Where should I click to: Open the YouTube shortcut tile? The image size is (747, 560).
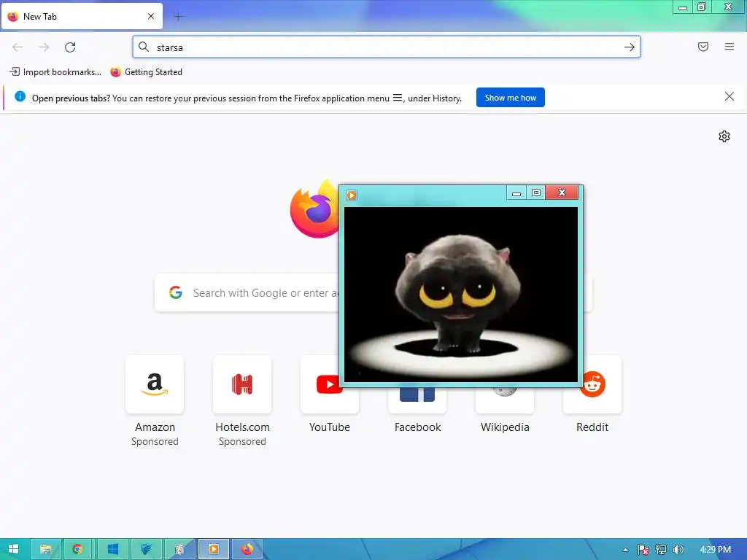click(330, 384)
